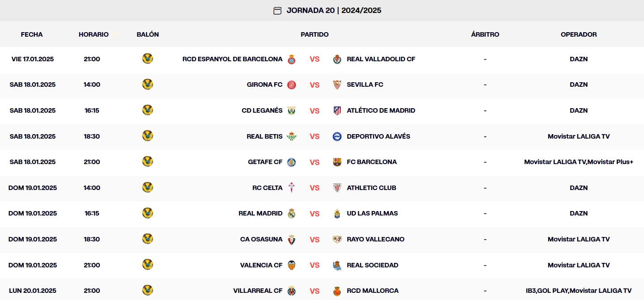Click the calendar icon next to Jornada 20

tap(278, 10)
